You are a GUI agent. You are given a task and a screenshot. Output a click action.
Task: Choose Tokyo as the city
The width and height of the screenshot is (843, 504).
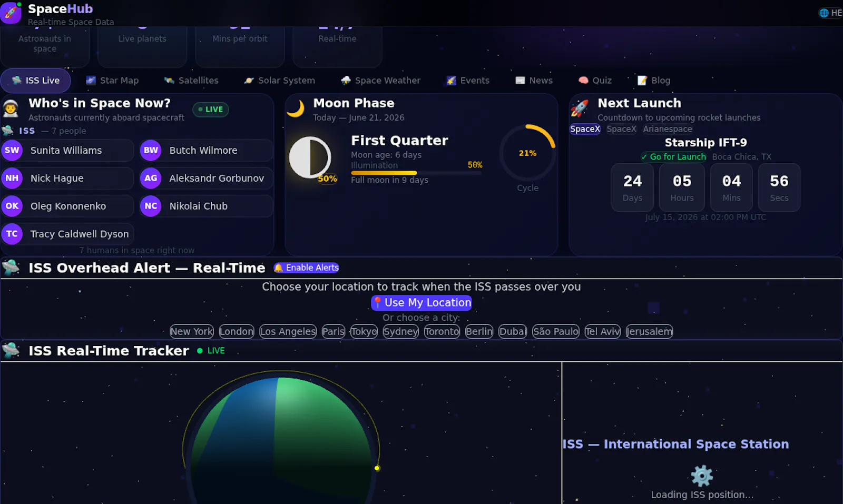point(364,331)
